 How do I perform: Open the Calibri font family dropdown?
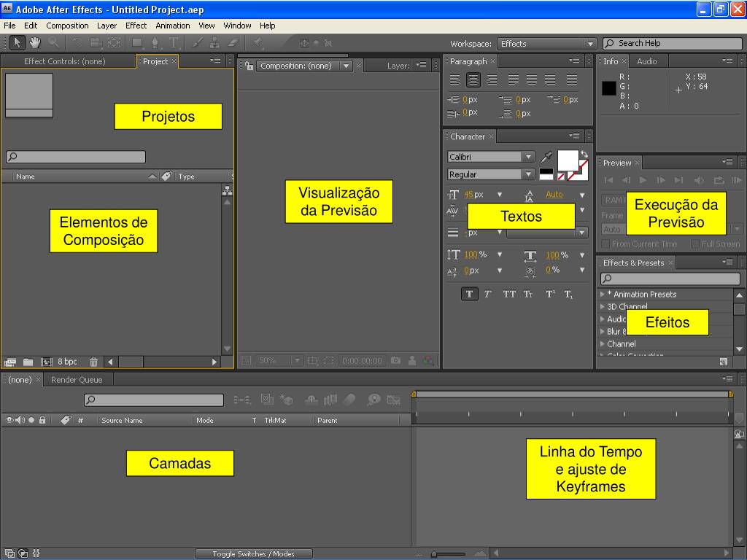click(491, 157)
